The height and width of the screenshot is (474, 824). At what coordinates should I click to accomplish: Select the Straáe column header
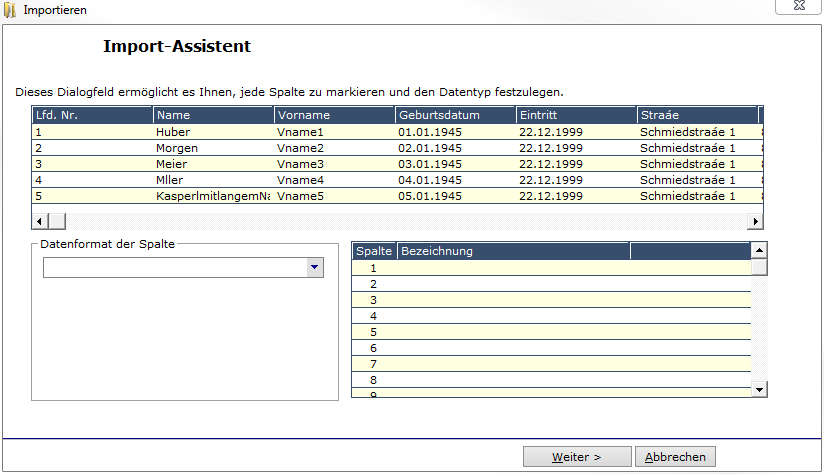tap(697, 115)
